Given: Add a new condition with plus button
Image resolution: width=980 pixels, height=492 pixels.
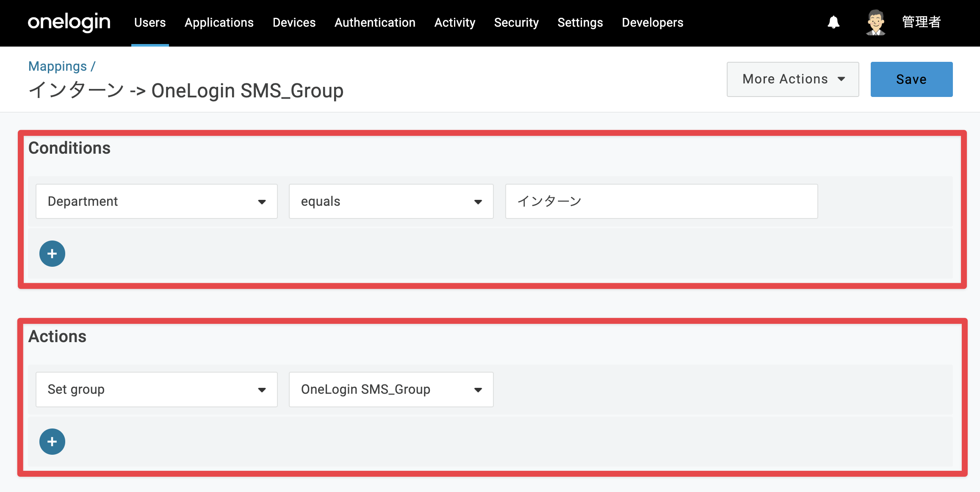Looking at the screenshot, I should tap(52, 254).
